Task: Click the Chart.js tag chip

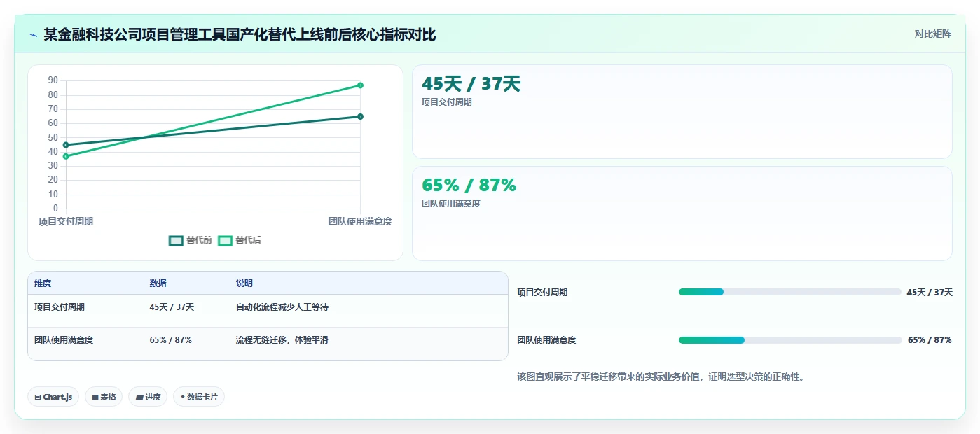Action: (53, 397)
